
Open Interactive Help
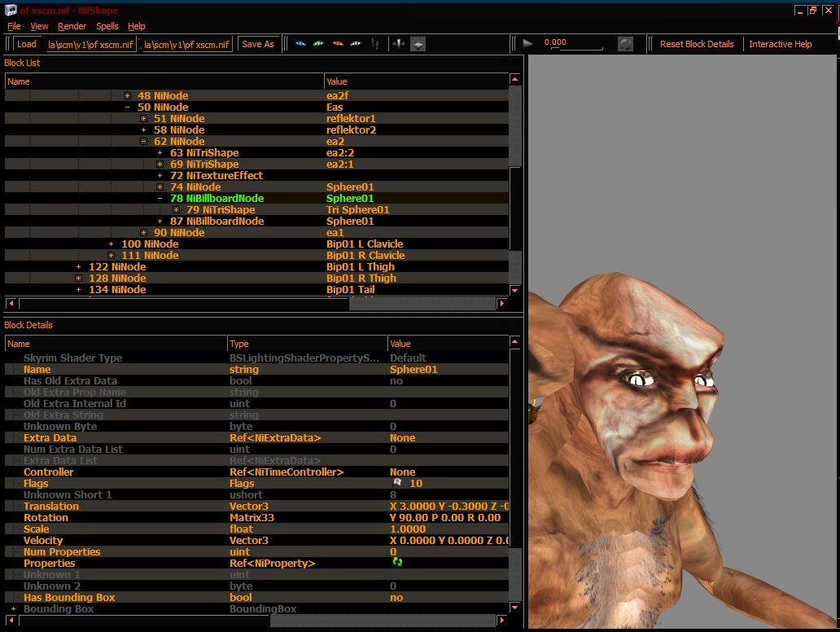pos(780,44)
